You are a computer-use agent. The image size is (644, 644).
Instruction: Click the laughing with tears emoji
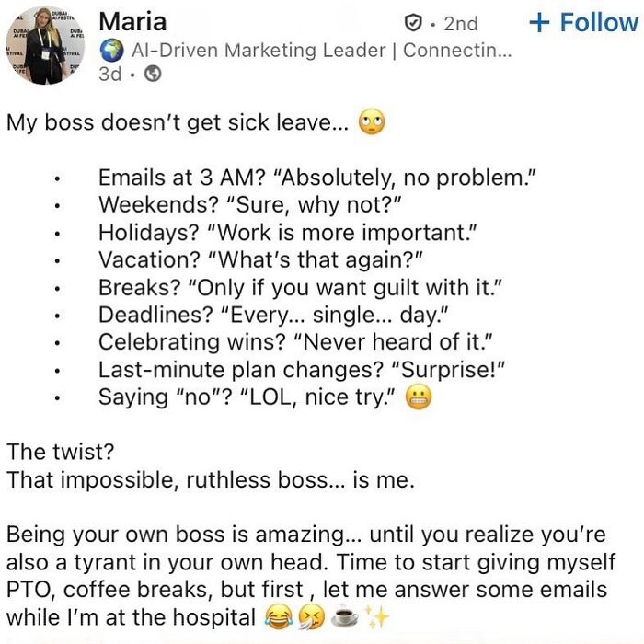(279, 617)
